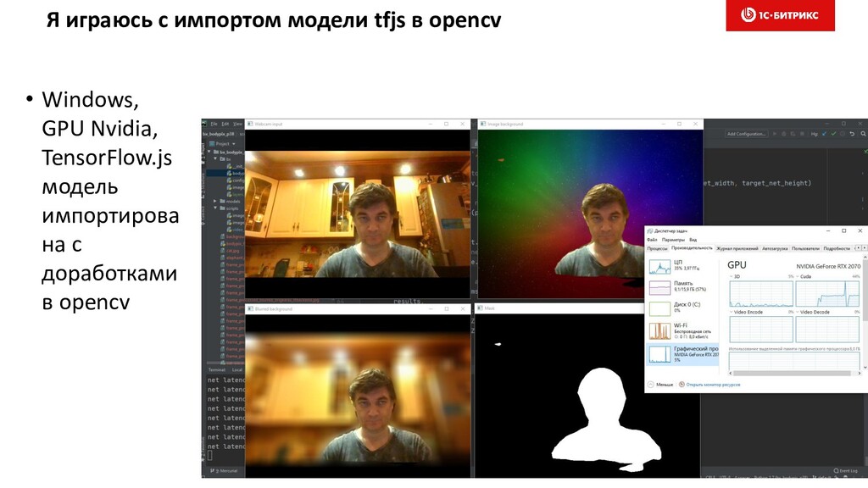Screen dimensions: 868x488
Task: Click the 1С-Битрикс logo
Action: 780,15
